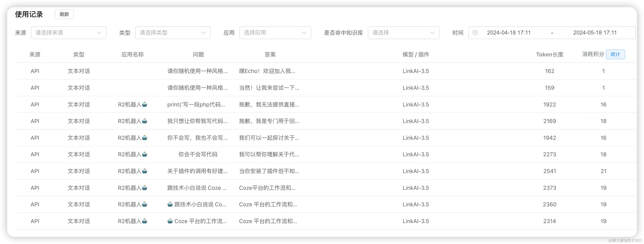Open 是否命中知识库 select dropdown
Viewport: 644px width, 244px height.
pyautogui.click(x=403, y=33)
